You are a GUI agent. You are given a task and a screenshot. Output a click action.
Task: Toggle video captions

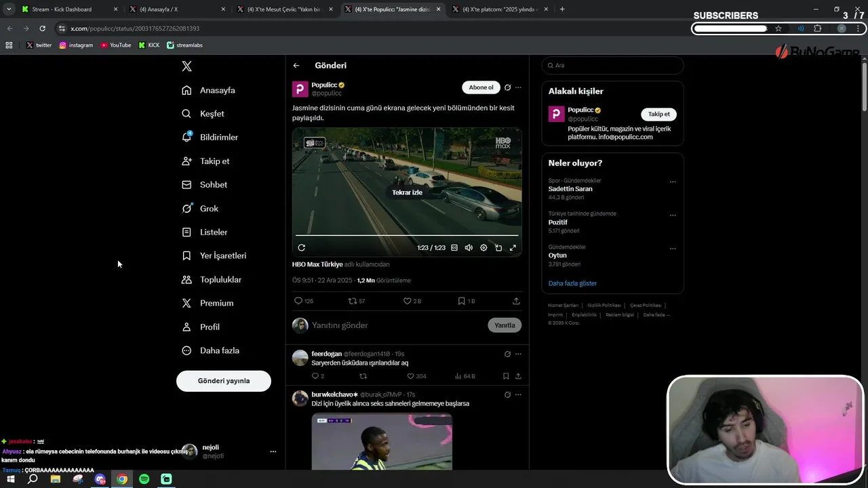click(x=454, y=248)
